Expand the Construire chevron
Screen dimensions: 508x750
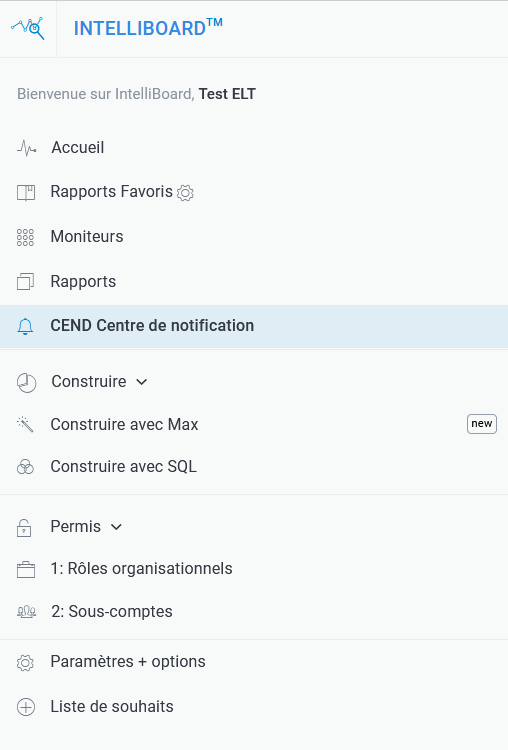point(142,382)
